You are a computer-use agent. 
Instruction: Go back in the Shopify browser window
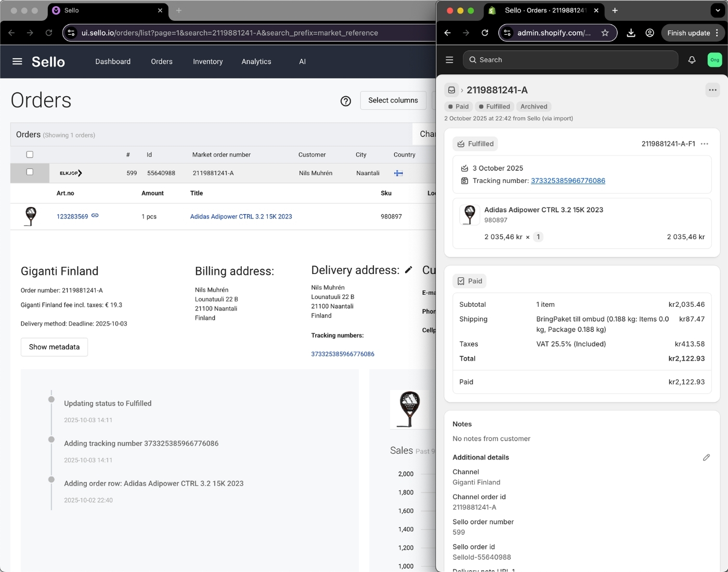coord(448,33)
